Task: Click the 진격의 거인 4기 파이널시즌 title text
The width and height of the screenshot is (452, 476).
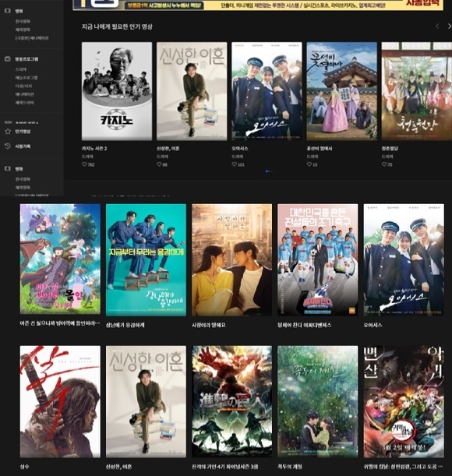Action: 225,467
